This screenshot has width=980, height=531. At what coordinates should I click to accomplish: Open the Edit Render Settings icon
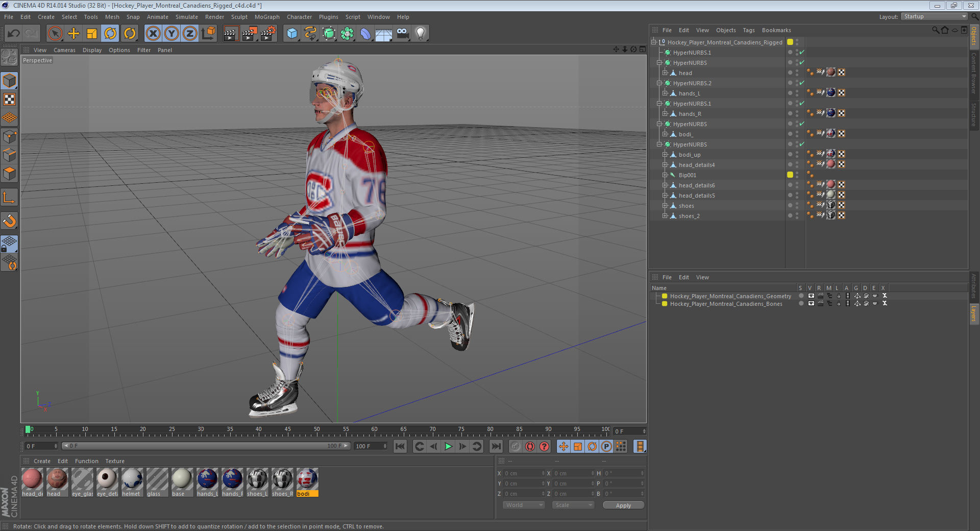coord(268,34)
